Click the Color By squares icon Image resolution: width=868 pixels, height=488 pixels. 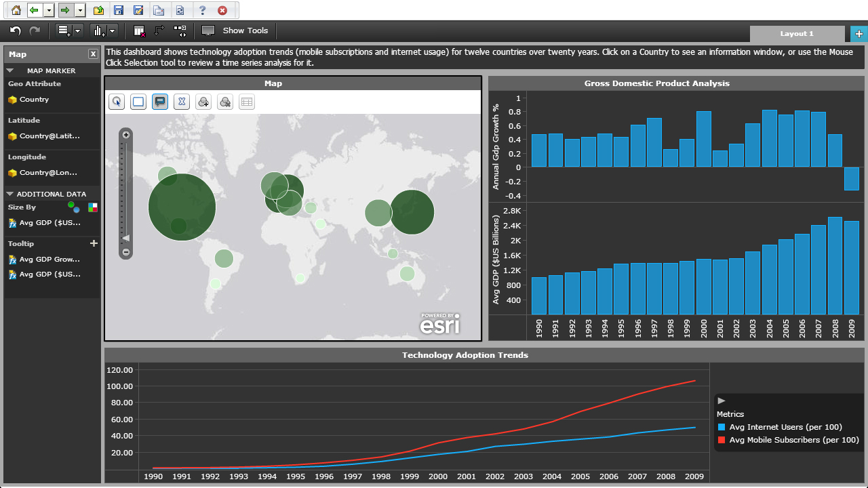93,207
